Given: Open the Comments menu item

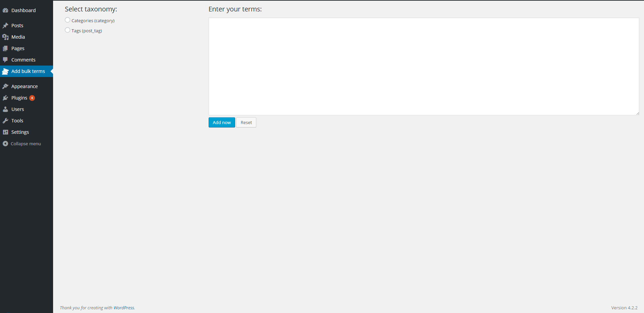Looking at the screenshot, I should point(27,60).
